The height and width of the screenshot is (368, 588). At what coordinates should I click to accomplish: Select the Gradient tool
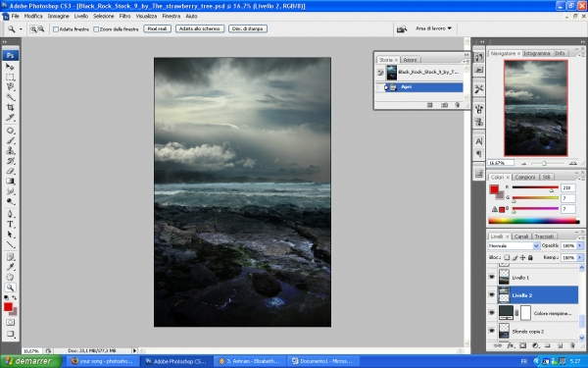(10, 181)
